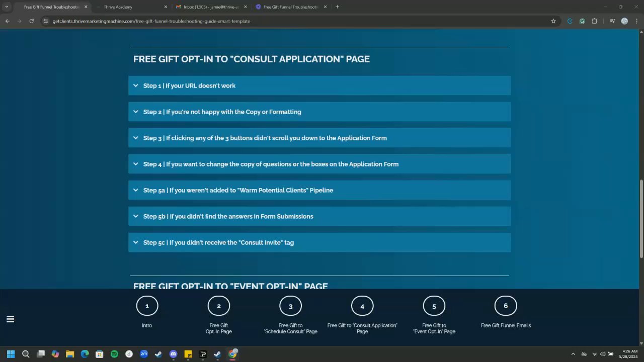This screenshot has height=362, width=644.
Task: Open the Chrome profile avatar
Action: click(624, 21)
